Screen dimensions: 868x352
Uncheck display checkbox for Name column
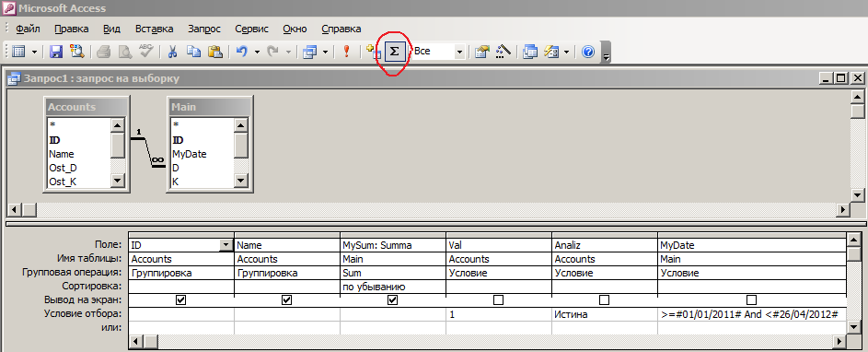pos(286,299)
